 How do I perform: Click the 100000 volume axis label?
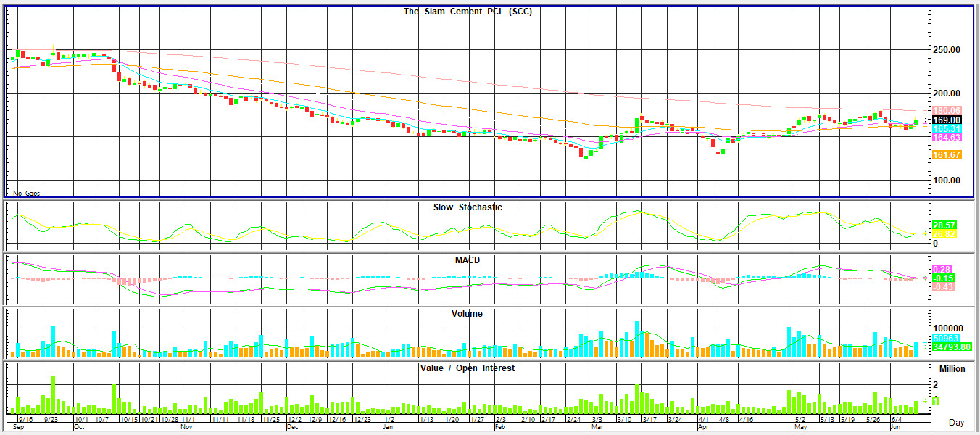click(947, 328)
